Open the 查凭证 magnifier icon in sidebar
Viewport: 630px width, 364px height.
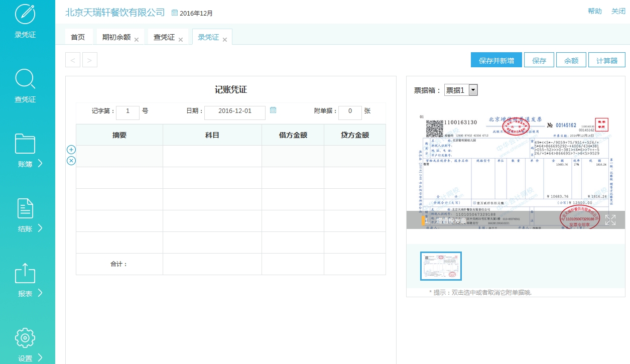click(25, 79)
